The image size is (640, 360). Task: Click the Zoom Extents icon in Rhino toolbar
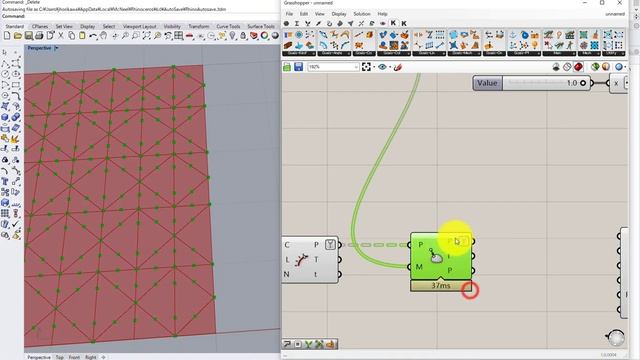coord(147,36)
